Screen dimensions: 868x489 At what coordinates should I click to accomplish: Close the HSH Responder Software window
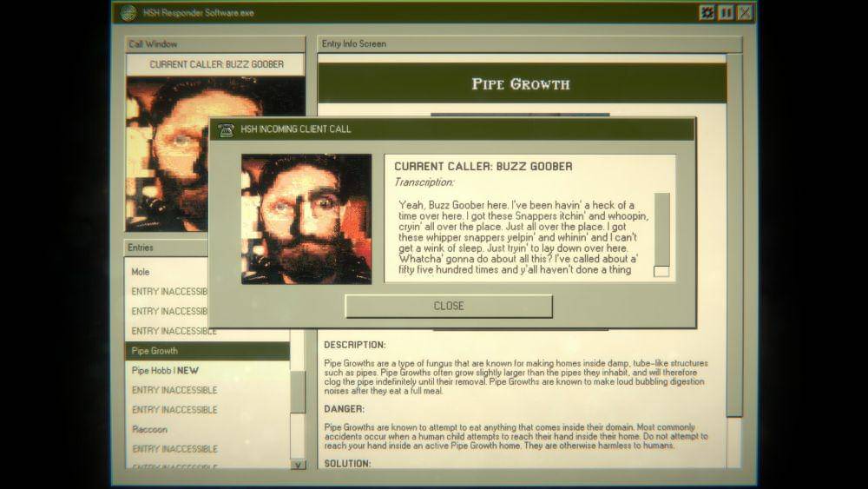tap(745, 13)
